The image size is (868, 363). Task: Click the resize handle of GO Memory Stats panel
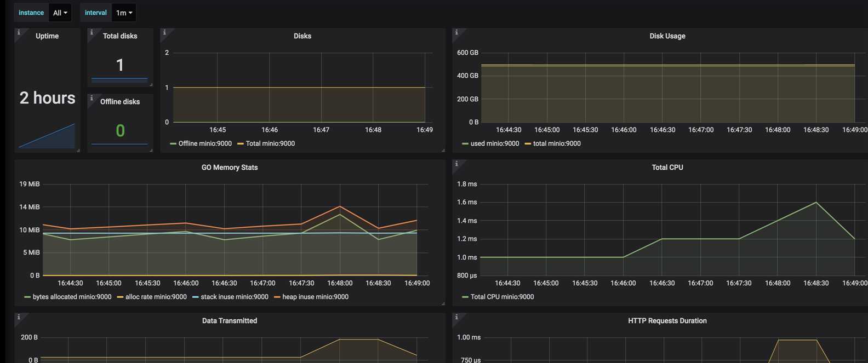click(x=443, y=303)
